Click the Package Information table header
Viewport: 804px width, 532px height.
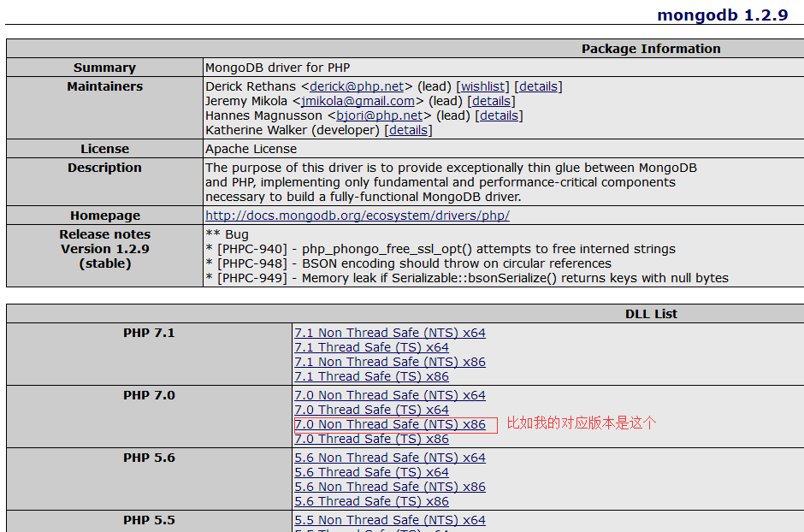coord(651,49)
